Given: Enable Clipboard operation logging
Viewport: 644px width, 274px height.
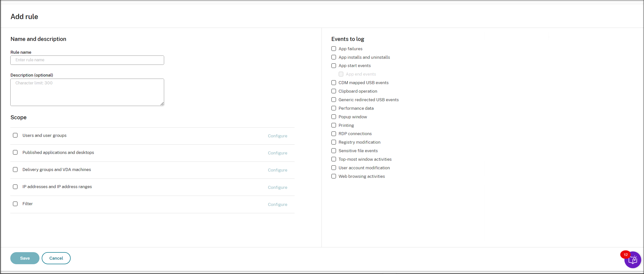Looking at the screenshot, I should 334,91.
